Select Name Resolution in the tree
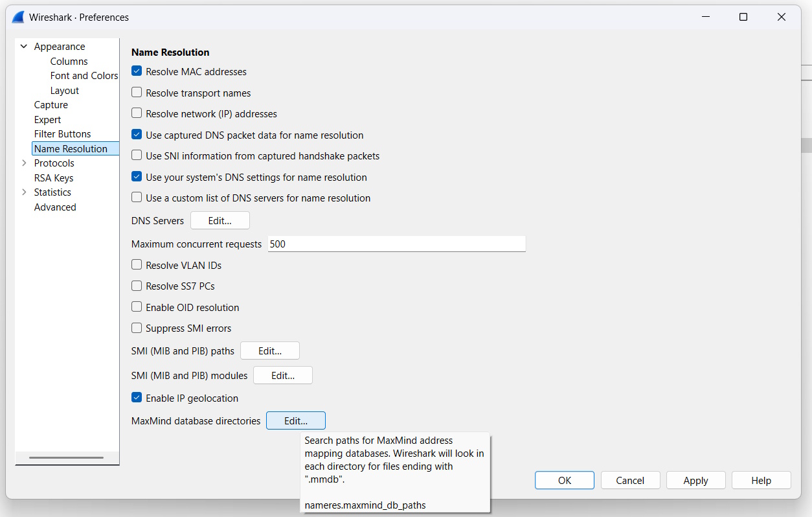This screenshot has width=812, height=517. pos(75,149)
